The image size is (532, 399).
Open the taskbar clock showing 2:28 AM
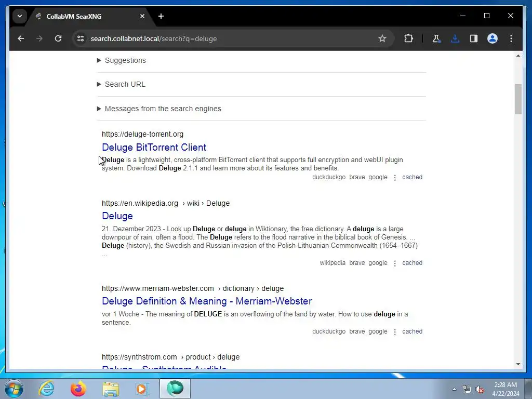click(x=506, y=389)
